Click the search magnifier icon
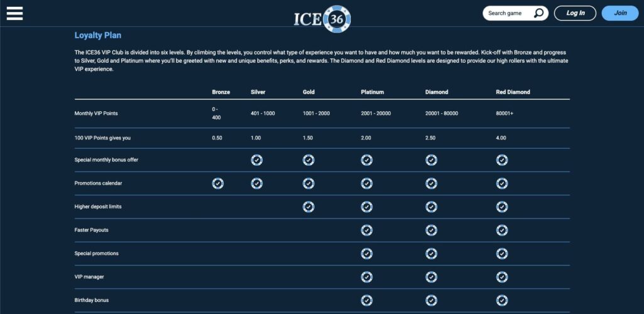This screenshot has width=644, height=314. (x=539, y=13)
